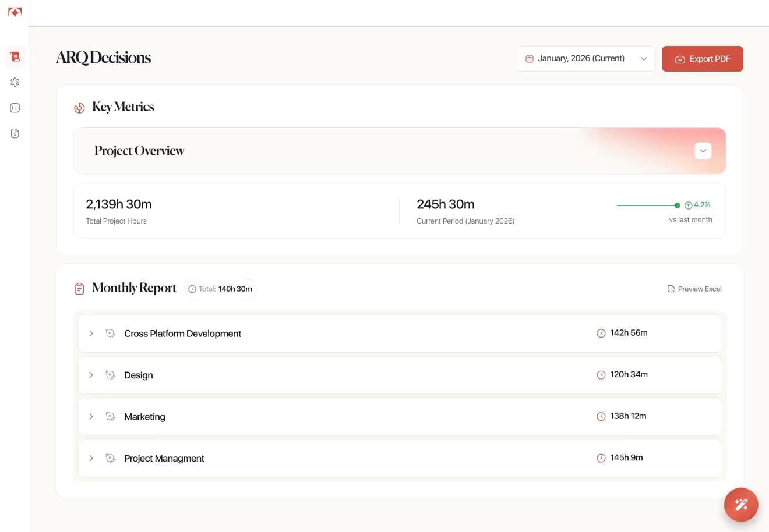769x532 pixels.
Task: Click the 'vs last month' caption
Action: pyautogui.click(x=690, y=219)
